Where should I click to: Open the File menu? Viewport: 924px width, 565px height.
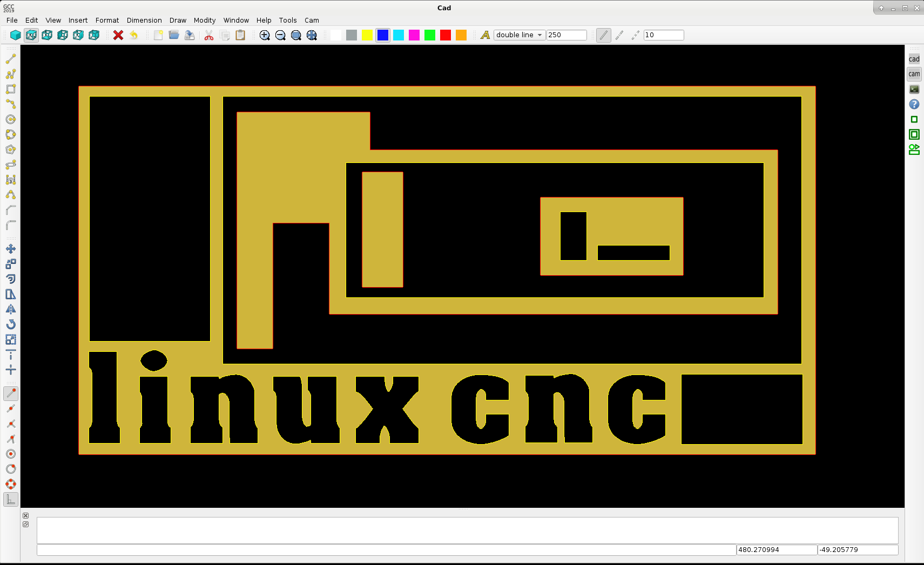pyautogui.click(x=12, y=21)
